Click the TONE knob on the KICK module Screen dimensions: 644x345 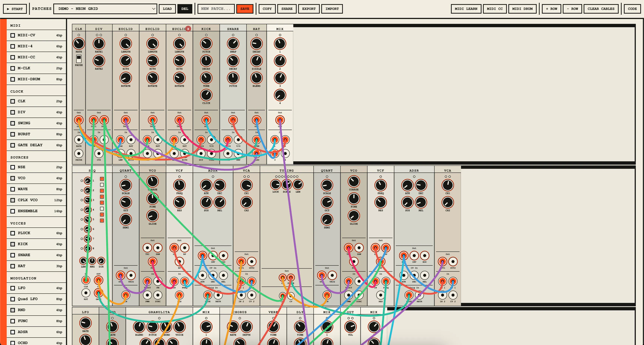(x=206, y=78)
